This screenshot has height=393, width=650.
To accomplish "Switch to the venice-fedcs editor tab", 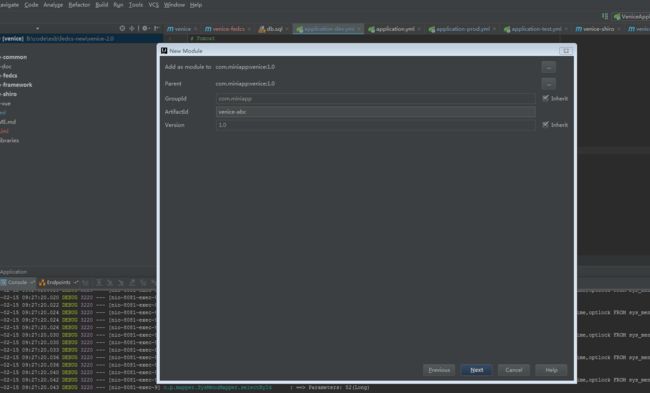I will point(228,29).
